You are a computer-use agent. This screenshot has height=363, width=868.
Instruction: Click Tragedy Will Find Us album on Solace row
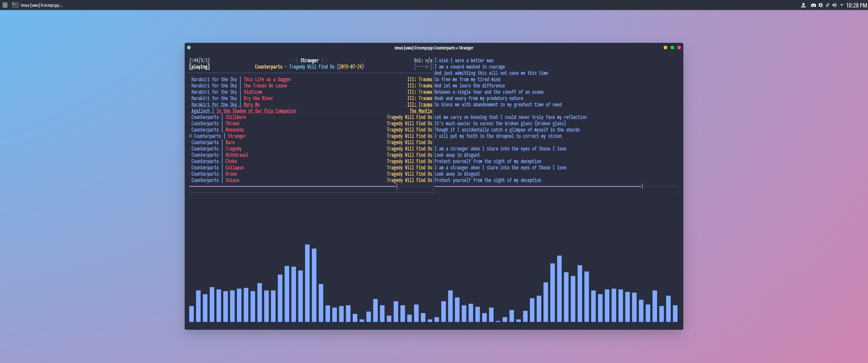coord(410,180)
